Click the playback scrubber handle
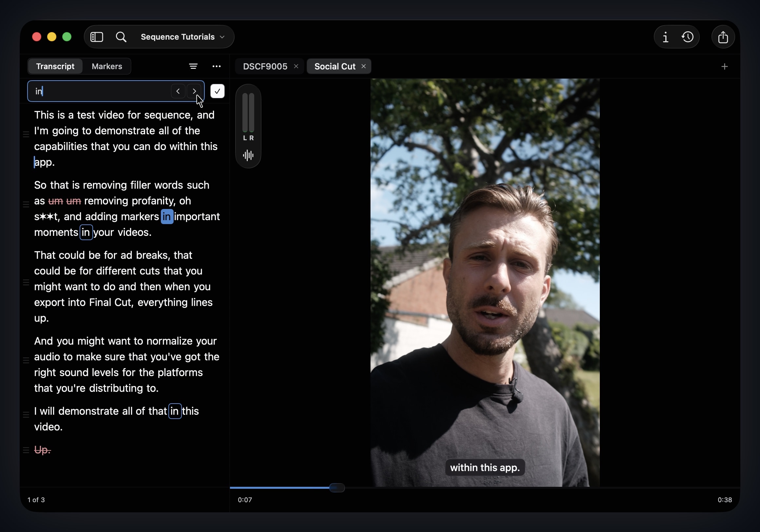Viewport: 760px width, 532px height. tap(337, 488)
